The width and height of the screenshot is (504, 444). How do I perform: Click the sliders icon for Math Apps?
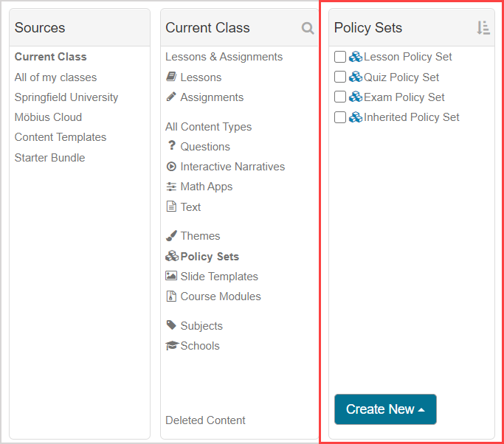click(x=171, y=187)
